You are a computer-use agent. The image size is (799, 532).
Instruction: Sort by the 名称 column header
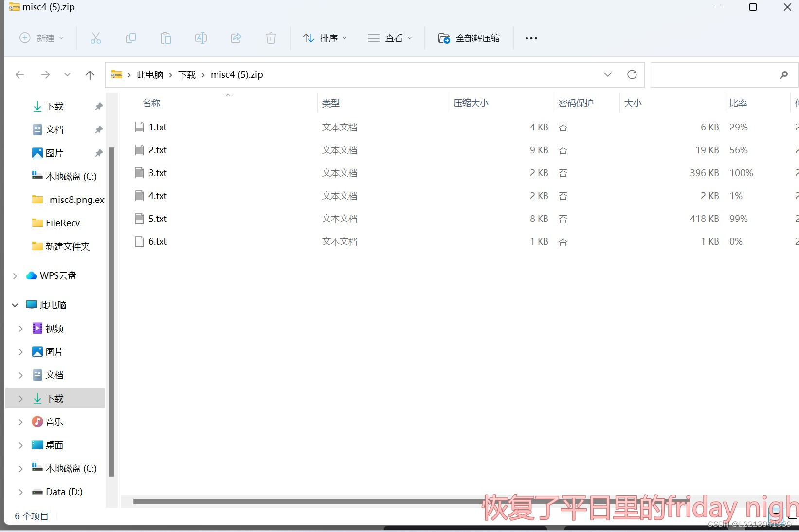coord(151,103)
